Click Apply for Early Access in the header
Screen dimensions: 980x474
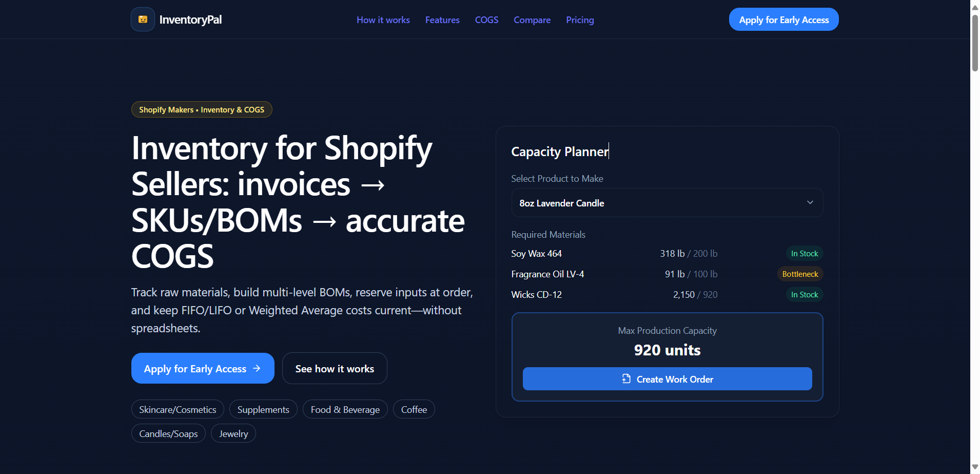[783, 19]
